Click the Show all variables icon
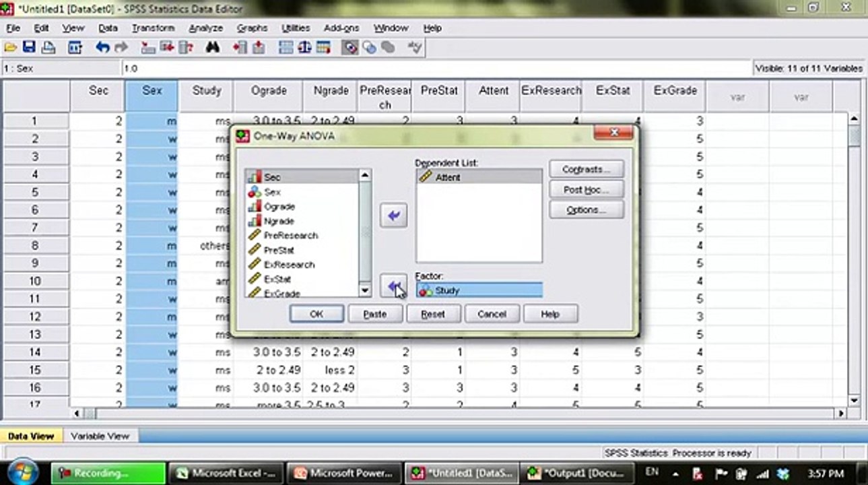 click(388, 47)
